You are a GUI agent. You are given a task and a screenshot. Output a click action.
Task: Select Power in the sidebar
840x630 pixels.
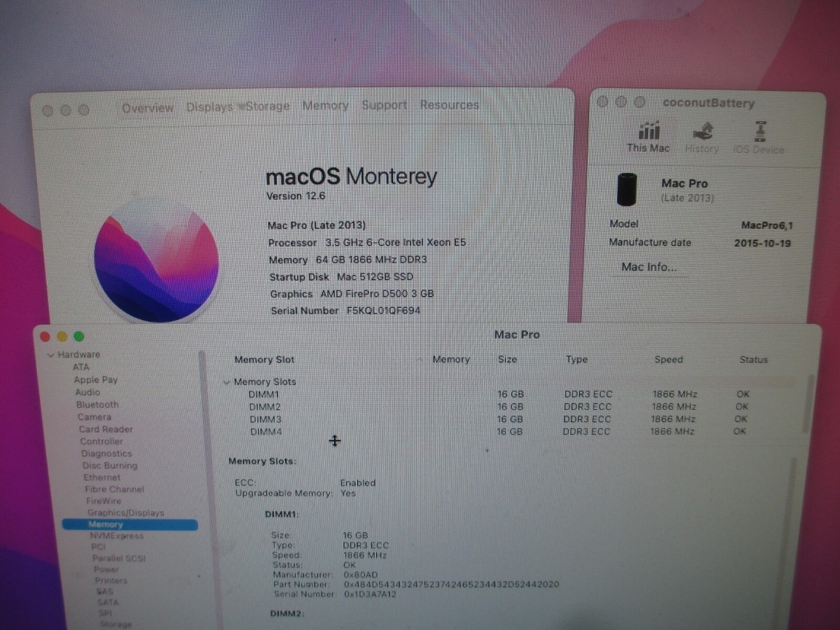pyautogui.click(x=106, y=569)
